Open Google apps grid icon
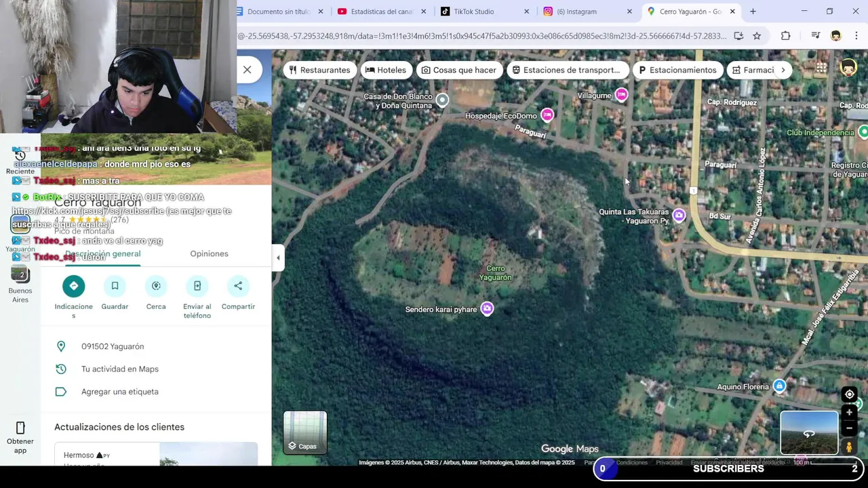 point(821,68)
